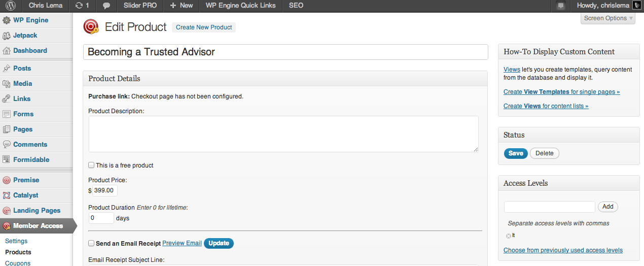Image resolution: width=644 pixels, height=266 pixels.
Task: Select Settings under Member Access
Action: (x=16, y=241)
